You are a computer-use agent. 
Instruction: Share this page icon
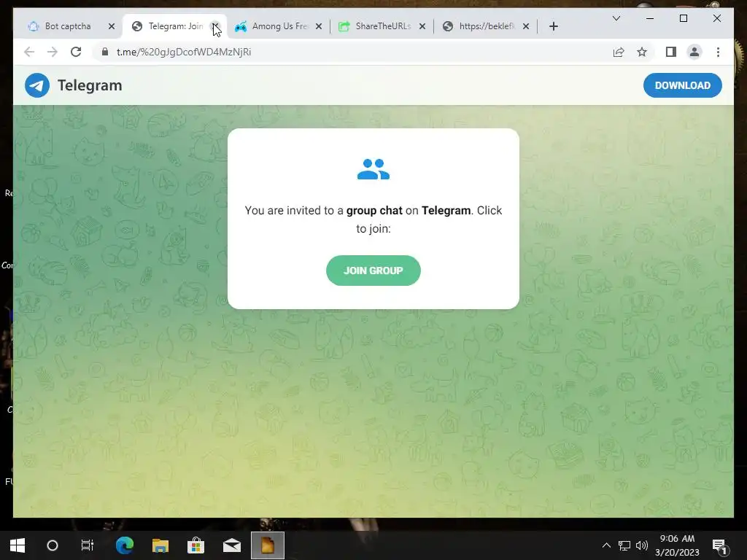(619, 52)
